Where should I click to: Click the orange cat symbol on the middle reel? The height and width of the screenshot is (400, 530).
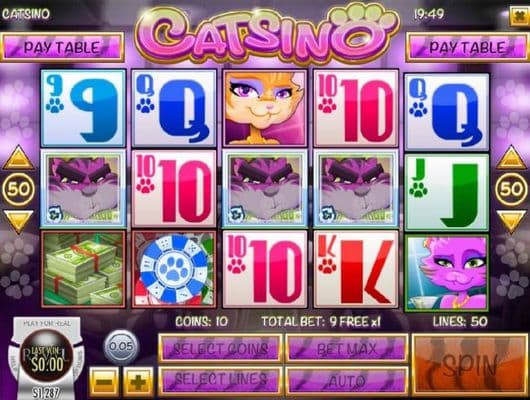point(265,108)
